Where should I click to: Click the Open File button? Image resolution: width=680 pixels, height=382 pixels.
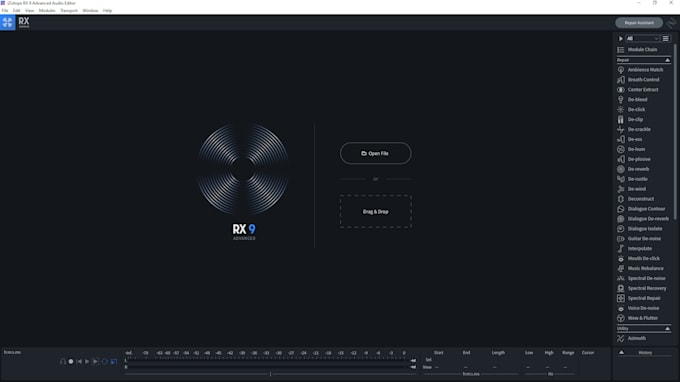[x=376, y=153]
